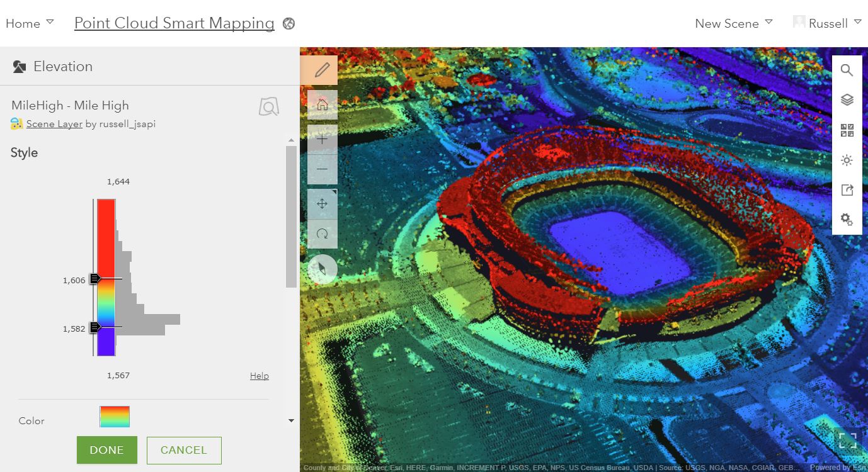Select the Rotate navigation tool
Screen dimensions: 868x472
tap(322, 234)
